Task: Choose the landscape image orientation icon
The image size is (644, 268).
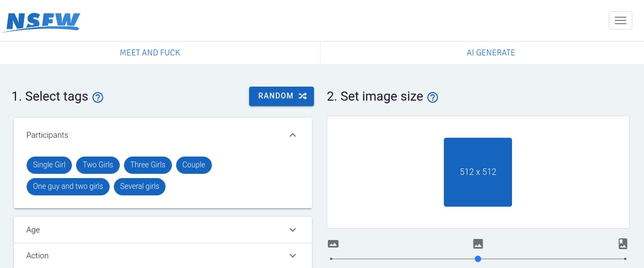Action: [333, 244]
